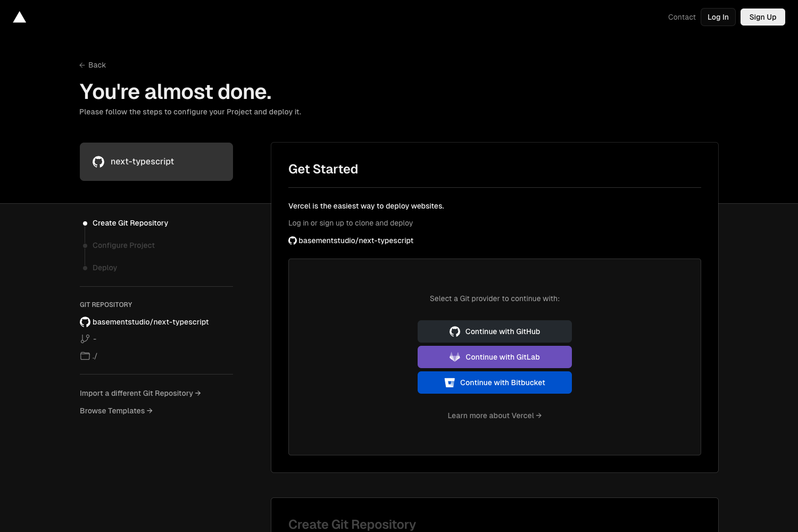Click the GitHub icon on next-typescript card
The image size is (798, 532).
coord(98,161)
